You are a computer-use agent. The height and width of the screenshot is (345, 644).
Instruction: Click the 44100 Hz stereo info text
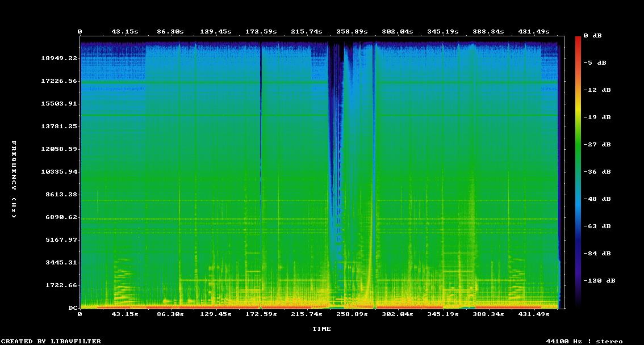584,341
